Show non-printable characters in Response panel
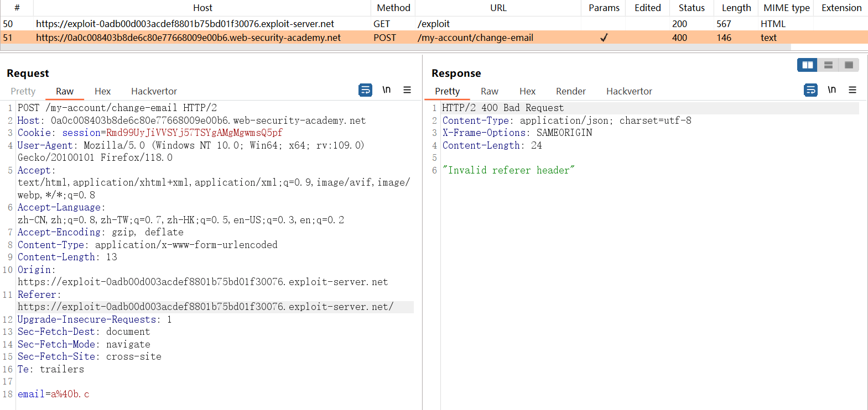Viewport: 868px width, 410px height. 831,90
